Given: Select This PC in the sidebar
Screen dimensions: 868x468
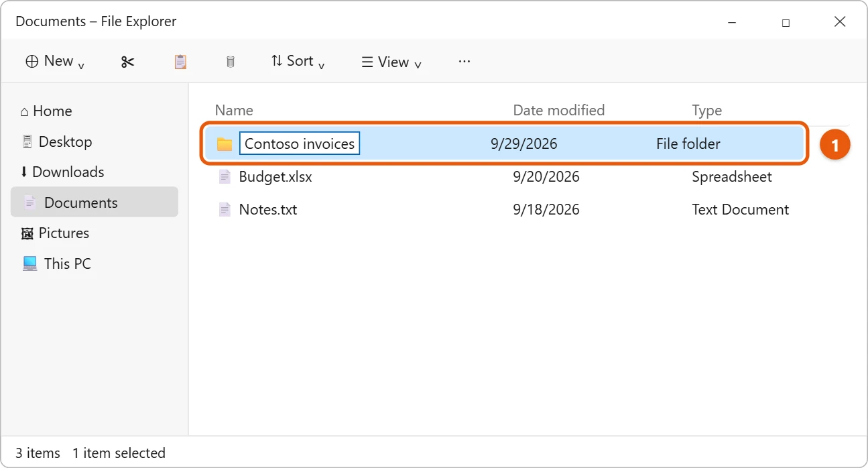Looking at the screenshot, I should tap(57, 264).
